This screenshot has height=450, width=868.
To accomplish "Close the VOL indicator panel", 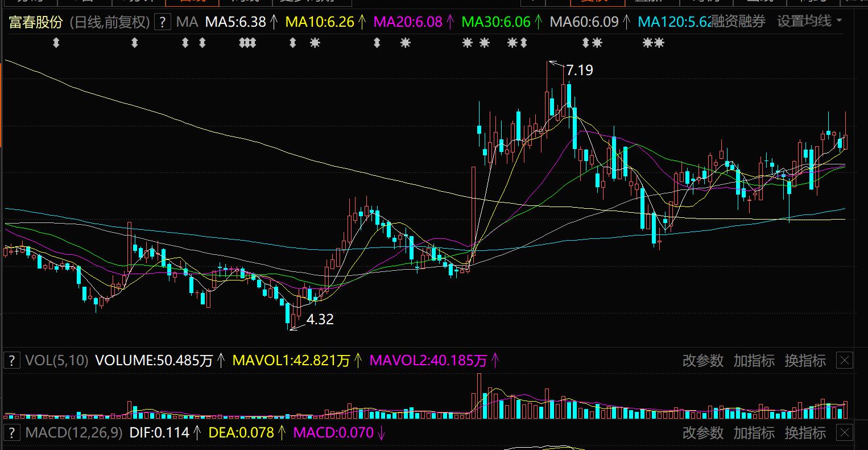I will (x=845, y=360).
